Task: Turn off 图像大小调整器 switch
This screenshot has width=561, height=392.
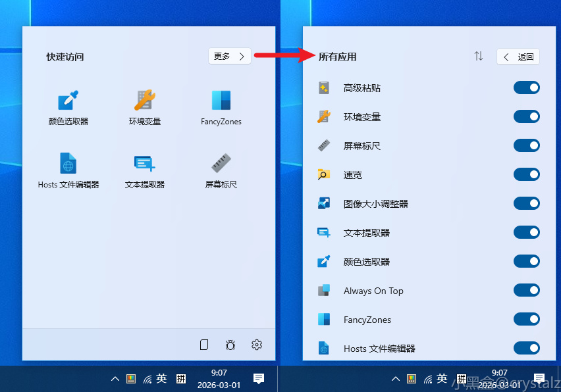Action: pyautogui.click(x=526, y=203)
